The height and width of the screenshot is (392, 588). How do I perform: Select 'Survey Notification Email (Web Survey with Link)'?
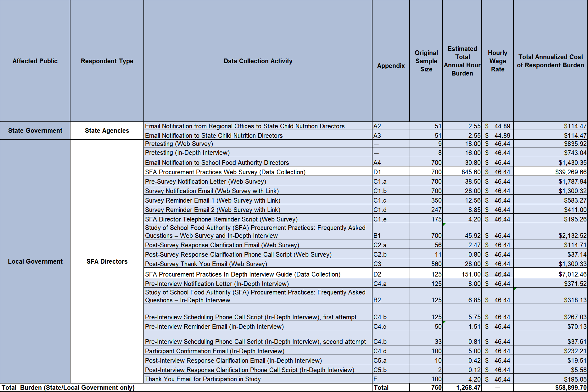tap(258, 191)
